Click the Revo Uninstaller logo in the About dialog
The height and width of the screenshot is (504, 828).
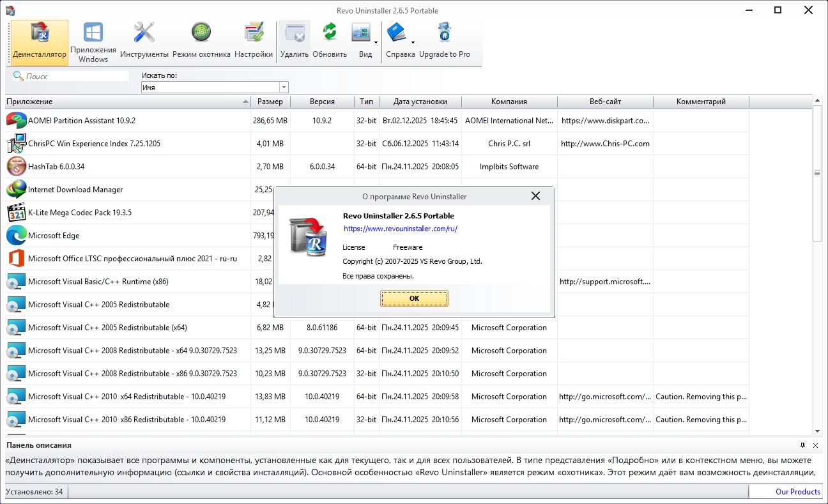coord(309,236)
